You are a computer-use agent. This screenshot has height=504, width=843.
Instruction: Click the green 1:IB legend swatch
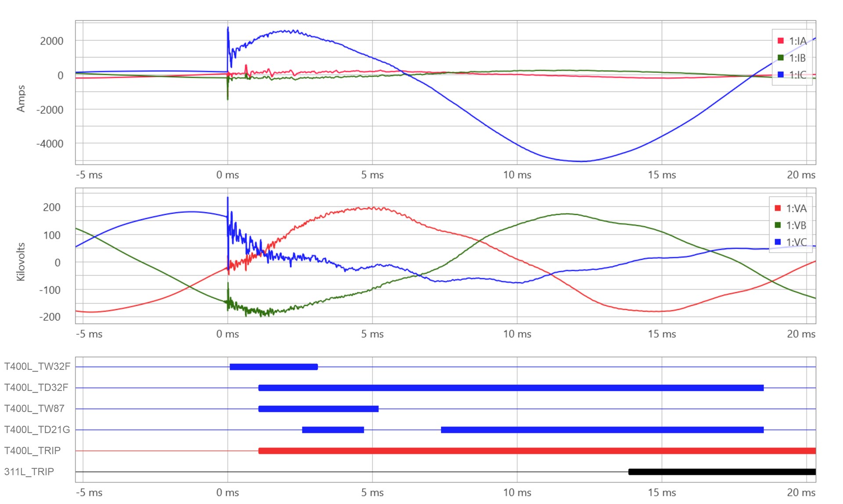point(780,57)
